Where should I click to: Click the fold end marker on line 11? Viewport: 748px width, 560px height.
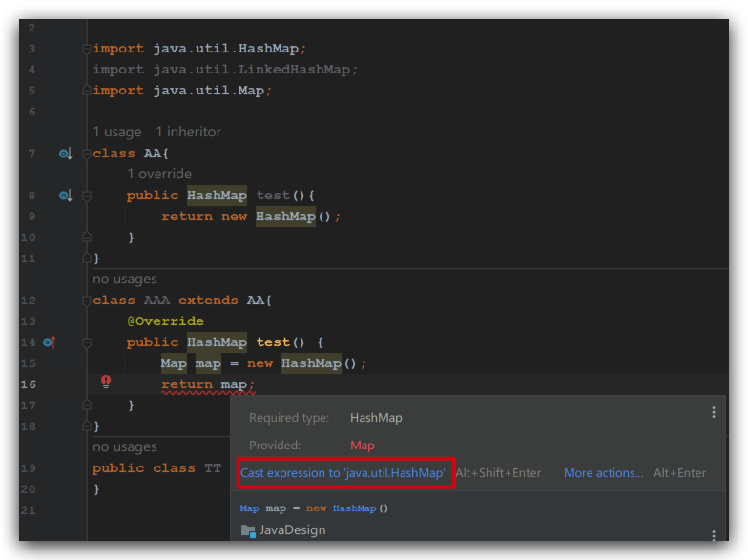click(87, 258)
